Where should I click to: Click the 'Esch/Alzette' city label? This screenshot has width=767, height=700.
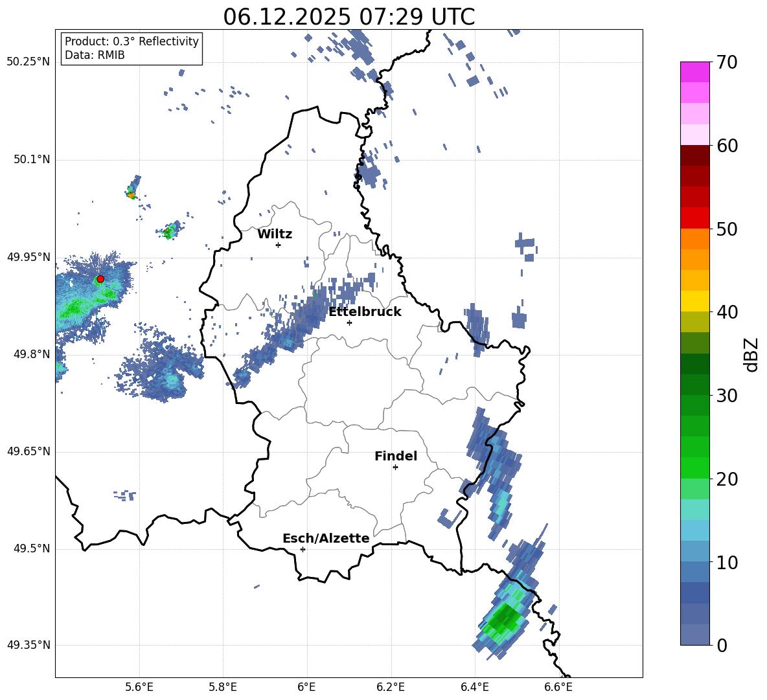pos(326,538)
